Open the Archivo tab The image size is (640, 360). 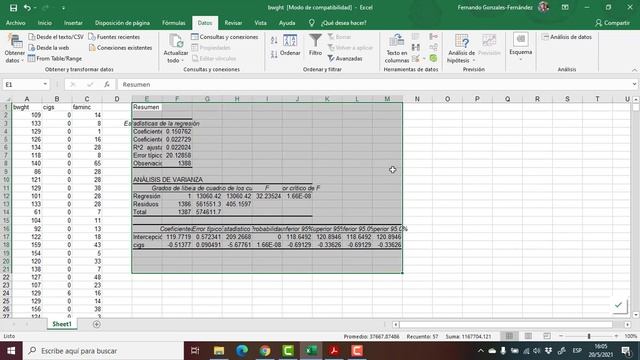pyautogui.click(x=16, y=23)
